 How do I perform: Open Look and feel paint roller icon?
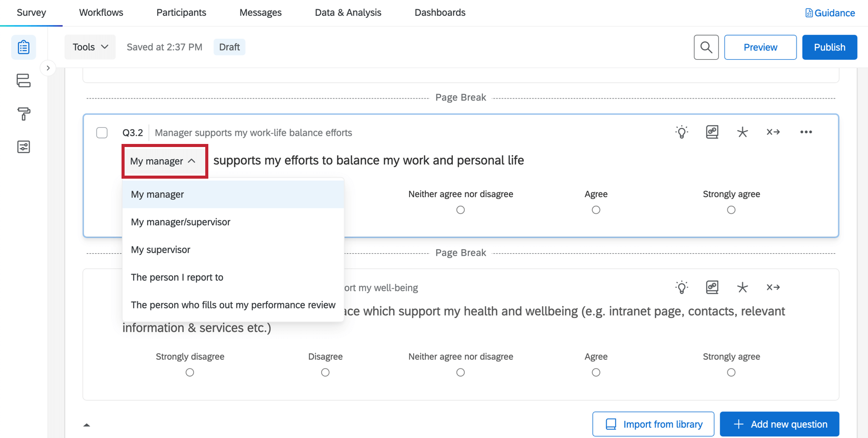[x=23, y=113]
